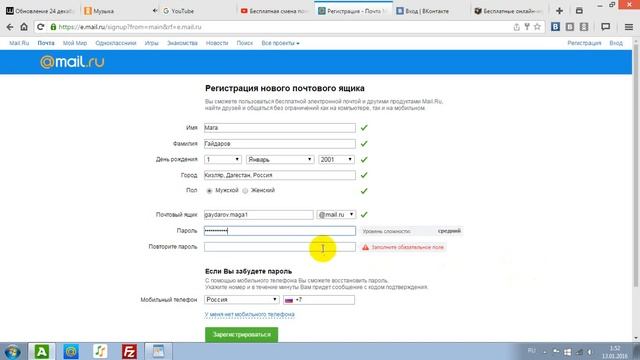Open a new tab with plus icon
The image size is (640, 360).
pos(560,11)
